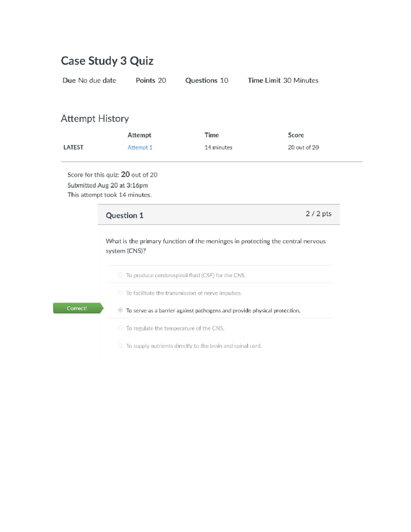Select radio button for producing cerebrospinal fluid
The image size is (411, 532).
(x=120, y=275)
